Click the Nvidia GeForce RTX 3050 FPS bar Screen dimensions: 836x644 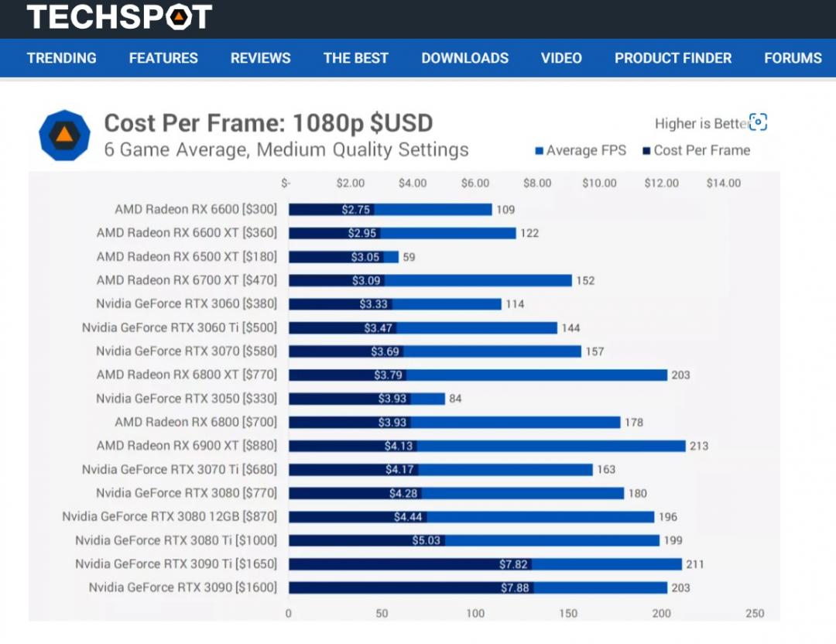click(428, 399)
